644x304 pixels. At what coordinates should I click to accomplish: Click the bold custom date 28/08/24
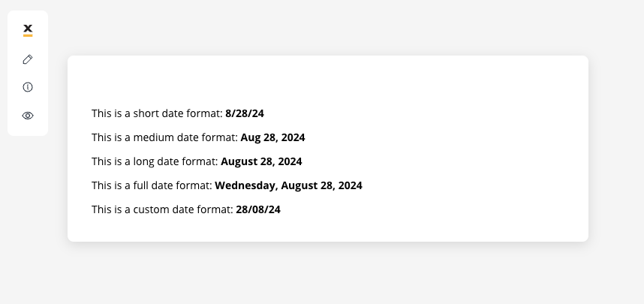point(258,209)
